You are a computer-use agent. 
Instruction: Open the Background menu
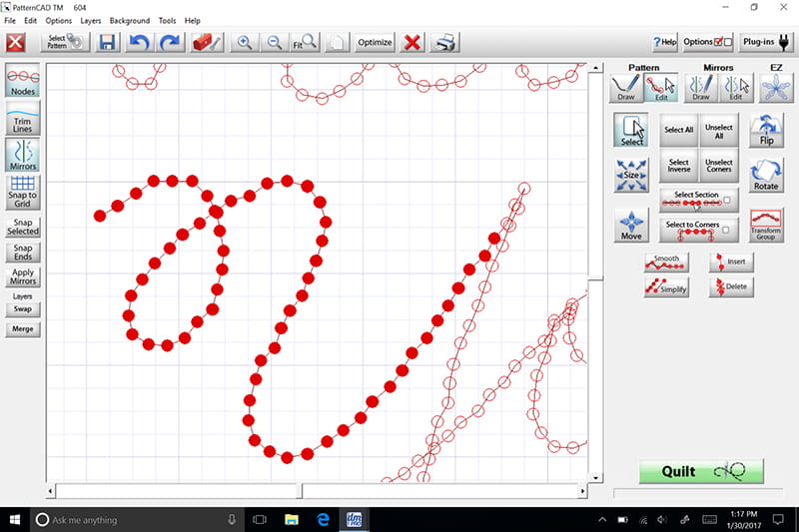tap(129, 20)
